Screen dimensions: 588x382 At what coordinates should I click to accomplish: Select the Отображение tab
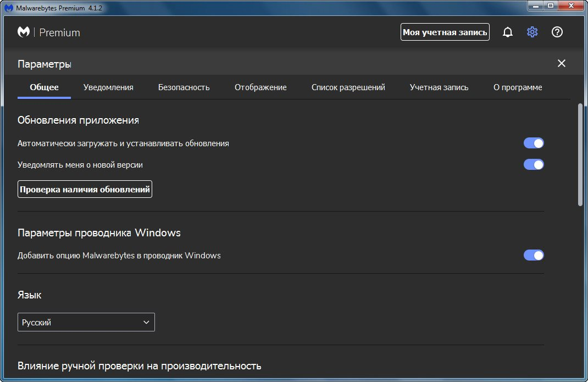[260, 87]
